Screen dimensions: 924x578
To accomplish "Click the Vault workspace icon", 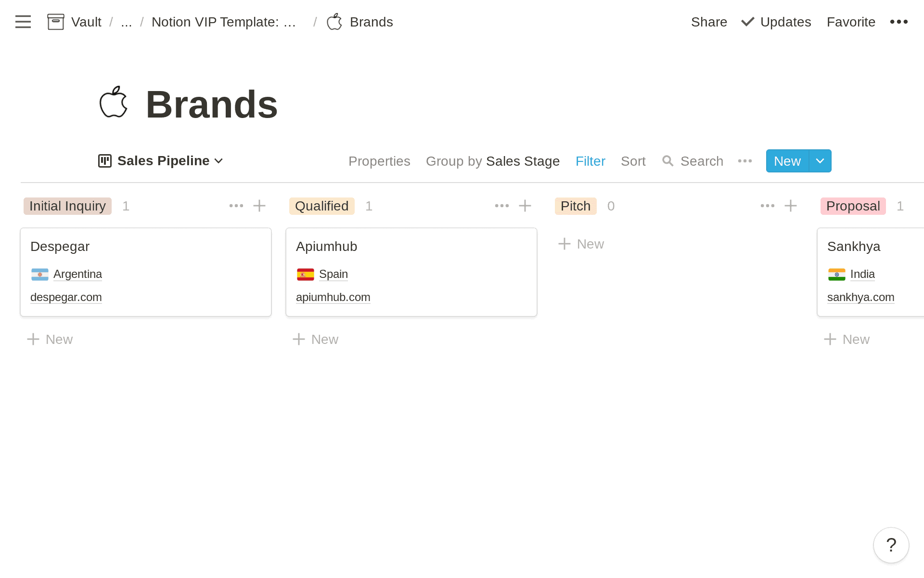I will 55,22.
